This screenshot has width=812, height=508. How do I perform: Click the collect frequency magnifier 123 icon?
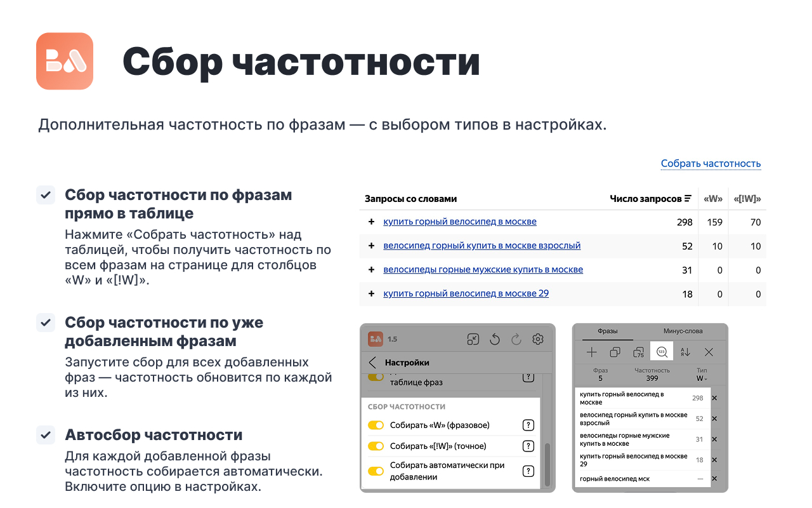[662, 351]
